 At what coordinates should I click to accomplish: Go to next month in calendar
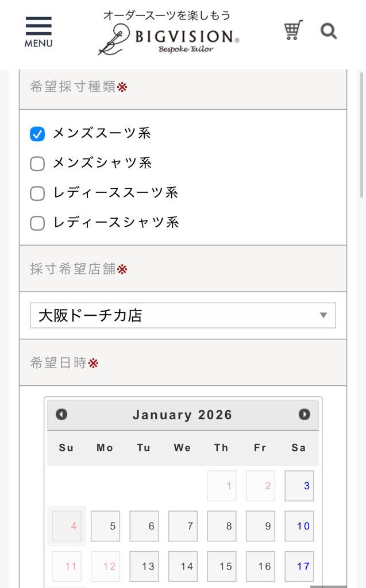coord(305,415)
